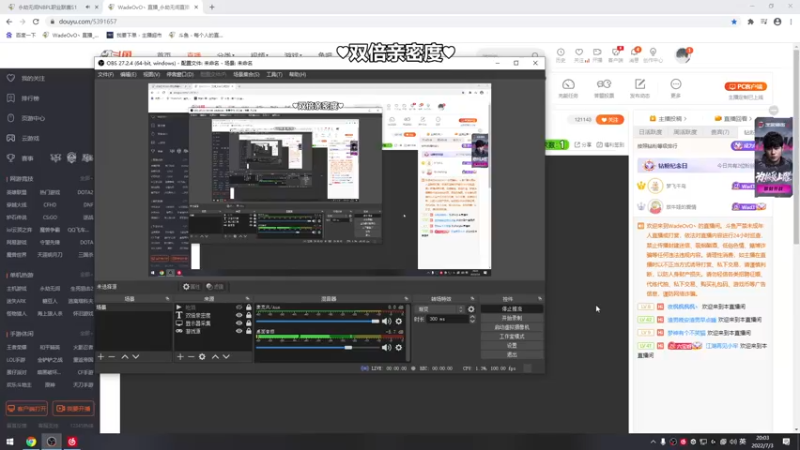Screen dimensions: 800x450
Task: Click 麦克风/Aux volume slider
Action: pyautogui.click(x=317, y=321)
